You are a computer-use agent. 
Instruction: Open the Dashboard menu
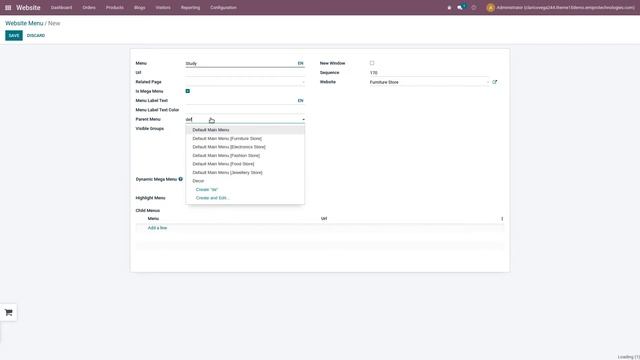point(61,7)
